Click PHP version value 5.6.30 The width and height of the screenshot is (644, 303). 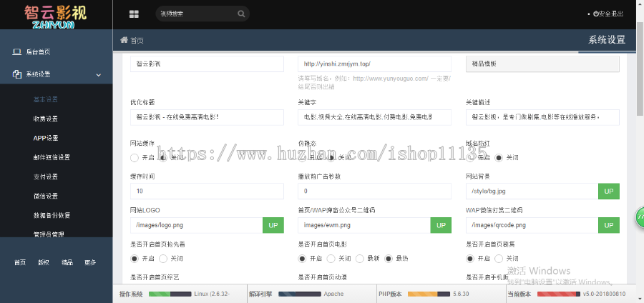(461, 294)
